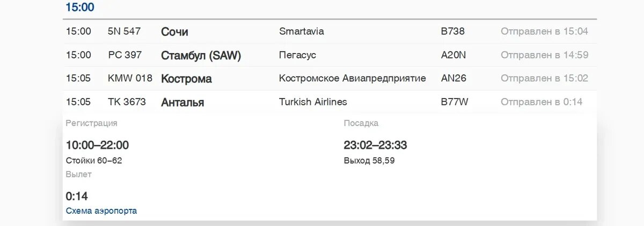The image size is (644, 226).
Task: Expand the Стамбул (SAW) flight row
Action: [330, 55]
